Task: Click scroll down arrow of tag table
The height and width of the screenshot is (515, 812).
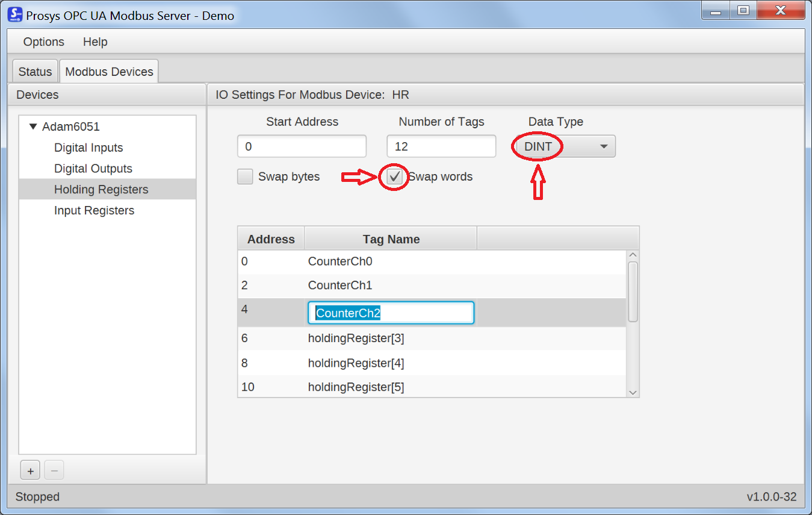Action: [633, 392]
